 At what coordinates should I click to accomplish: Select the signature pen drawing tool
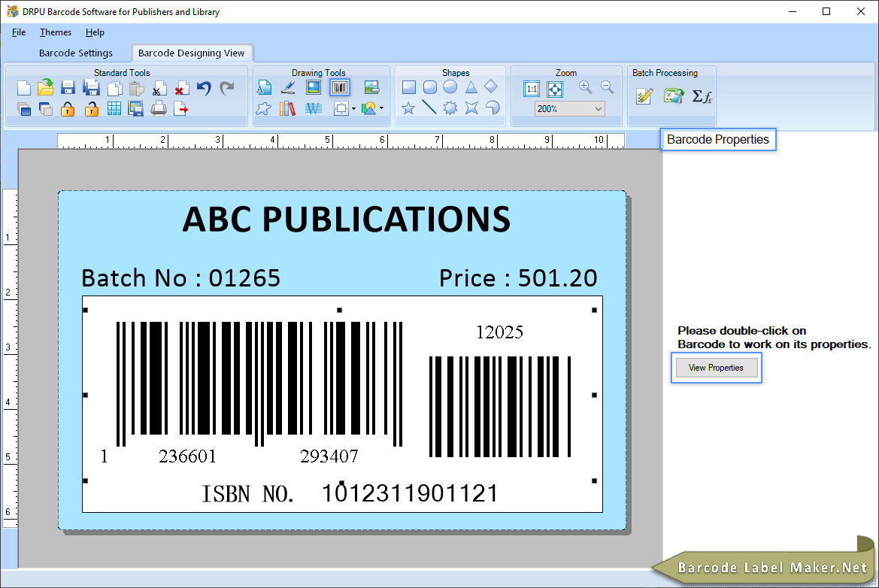coord(288,87)
